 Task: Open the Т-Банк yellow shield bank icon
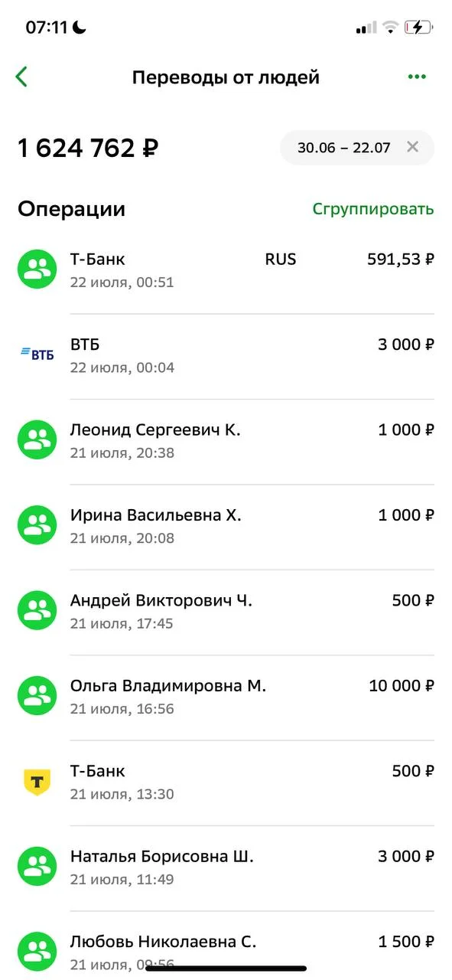36,779
